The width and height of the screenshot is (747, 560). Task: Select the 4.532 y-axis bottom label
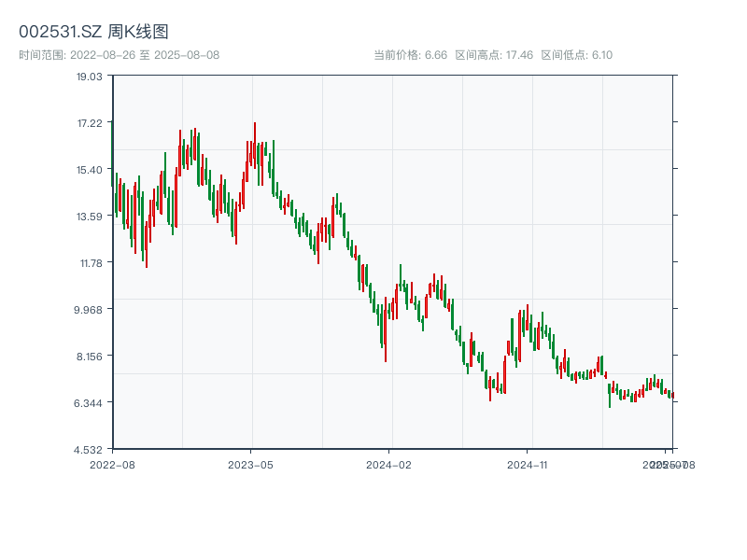point(90,450)
